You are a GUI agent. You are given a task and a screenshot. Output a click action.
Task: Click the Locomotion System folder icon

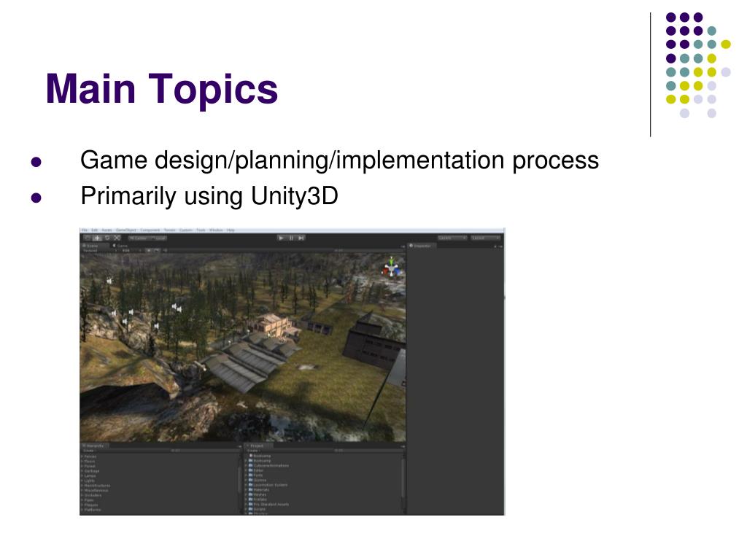(x=251, y=485)
